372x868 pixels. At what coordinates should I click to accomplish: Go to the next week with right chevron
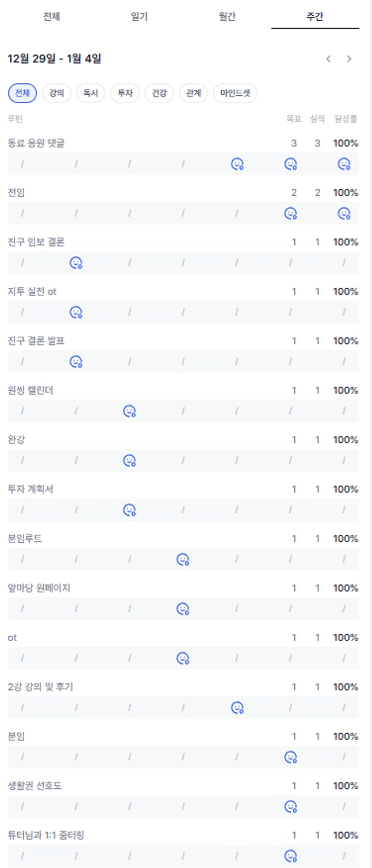click(x=349, y=59)
